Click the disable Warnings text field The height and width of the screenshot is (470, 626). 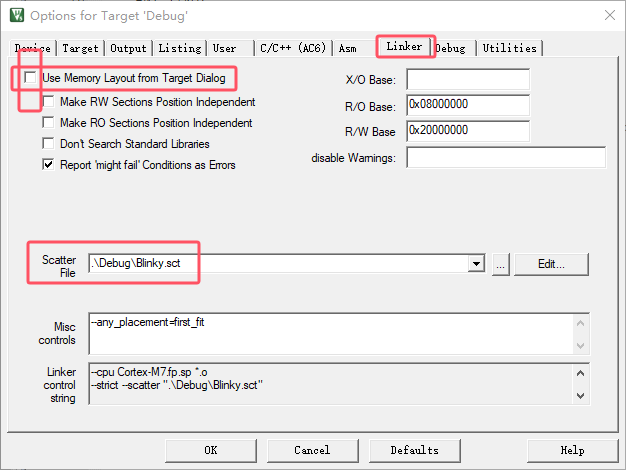point(506,158)
